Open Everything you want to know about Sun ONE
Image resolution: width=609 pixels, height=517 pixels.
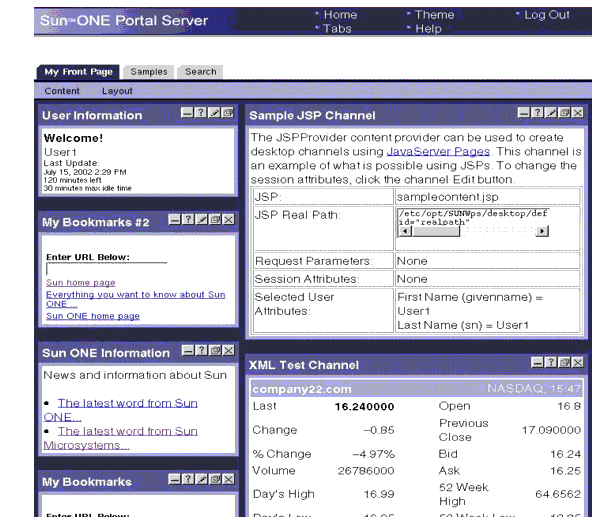click(x=136, y=299)
